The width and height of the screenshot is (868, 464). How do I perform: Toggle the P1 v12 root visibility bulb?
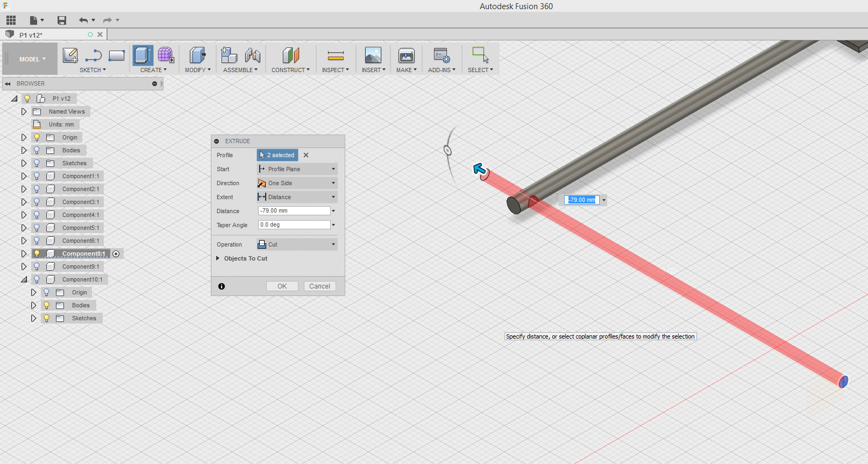click(x=27, y=99)
